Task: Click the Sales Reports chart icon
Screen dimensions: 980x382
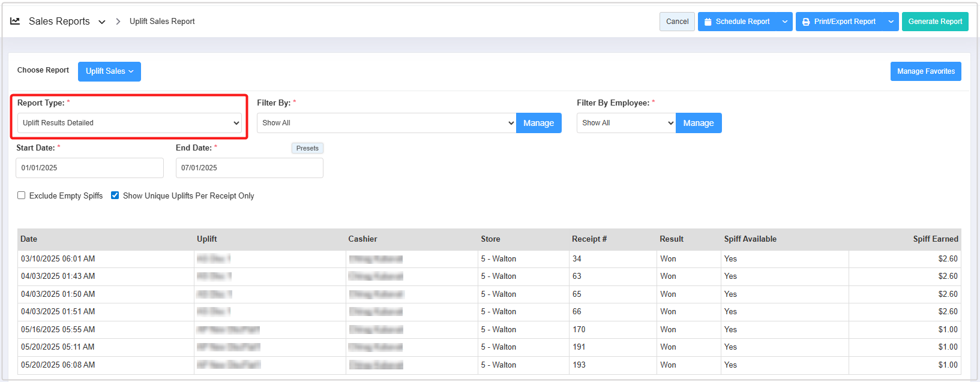Action: click(x=15, y=21)
